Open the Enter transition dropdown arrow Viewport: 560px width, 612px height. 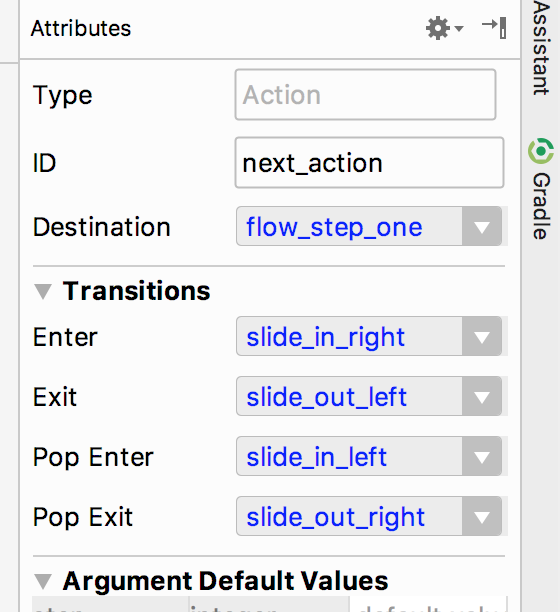(x=482, y=336)
